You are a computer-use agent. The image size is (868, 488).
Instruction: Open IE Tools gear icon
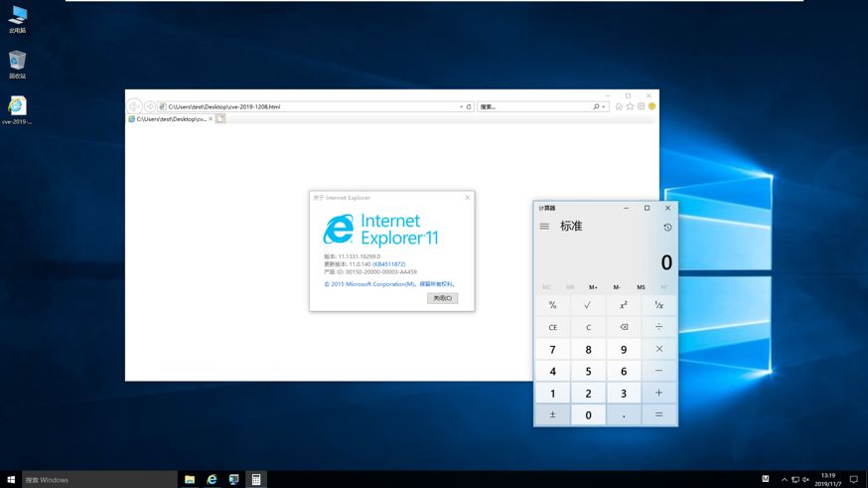[x=642, y=106]
